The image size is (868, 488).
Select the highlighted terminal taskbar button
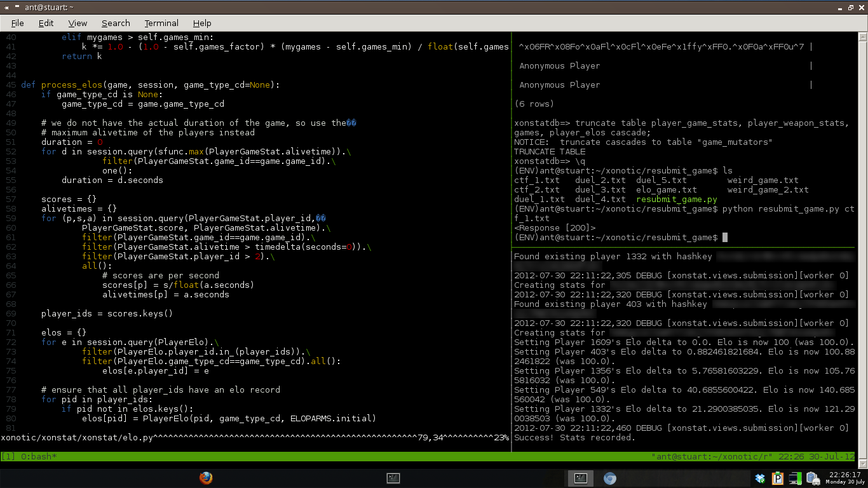tap(580, 478)
